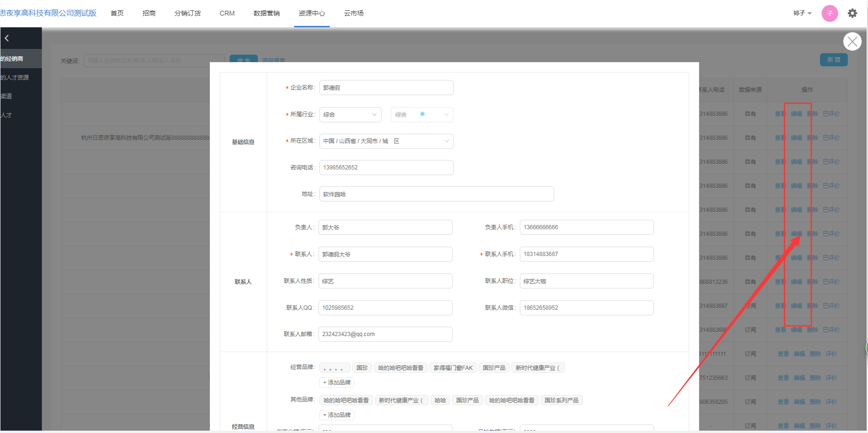Click 删除 for row with phone 906358205
Screen dimensions: 868x433
click(815, 402)
